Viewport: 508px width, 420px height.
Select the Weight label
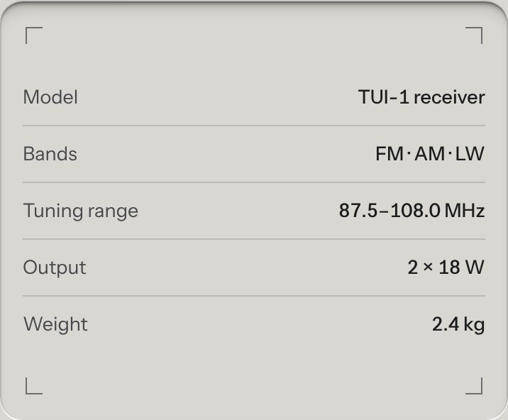[55, 324]
